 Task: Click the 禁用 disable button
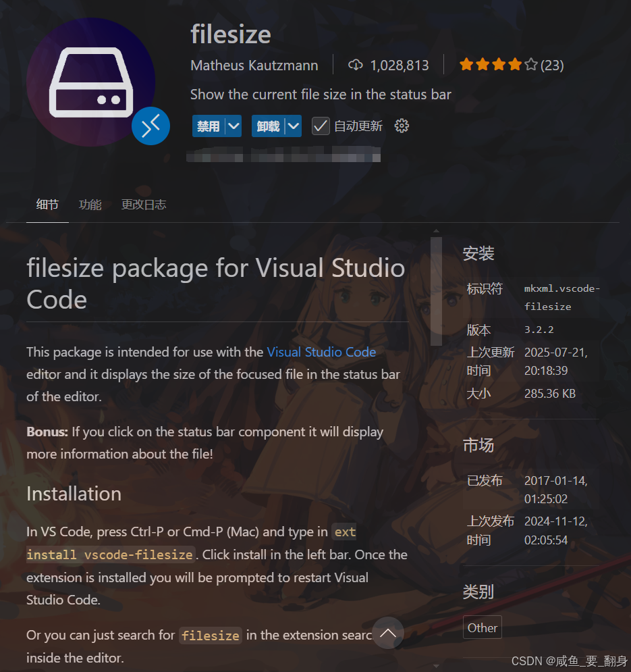pos(209,126)
